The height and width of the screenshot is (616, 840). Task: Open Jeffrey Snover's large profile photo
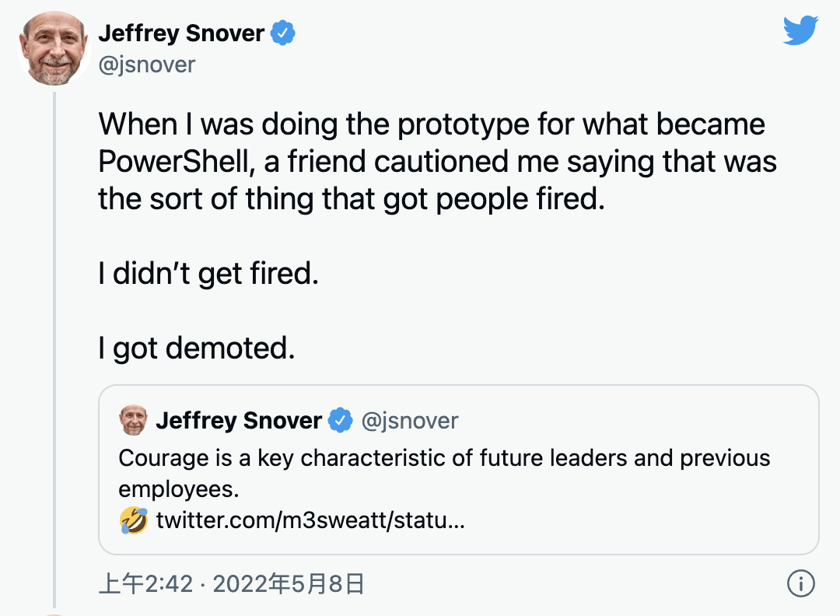point(54,48)
